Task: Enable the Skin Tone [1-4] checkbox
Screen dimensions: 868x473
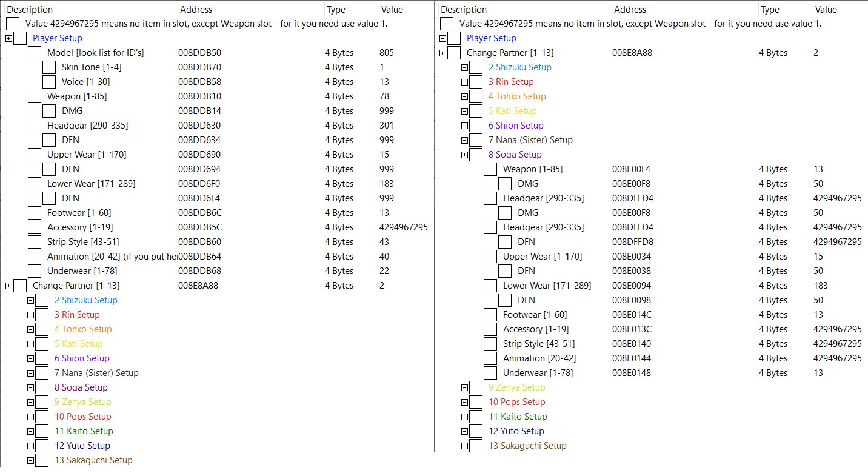Action: coord(49,67)
